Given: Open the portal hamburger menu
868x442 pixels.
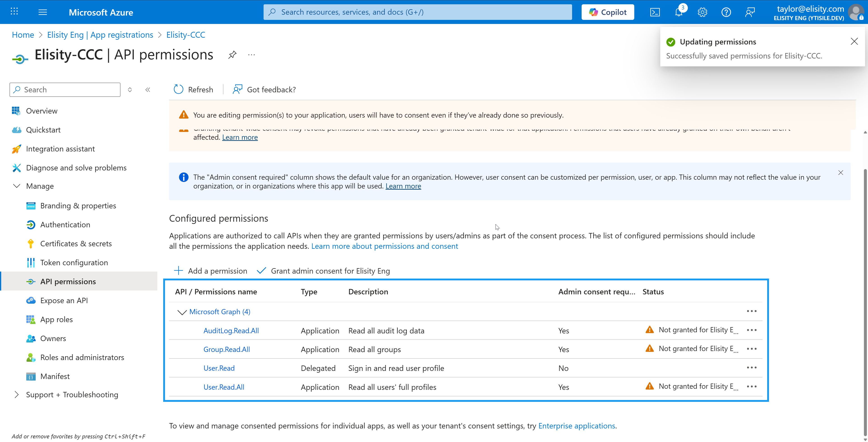Looking at the screenshot, I should (43, 12).
